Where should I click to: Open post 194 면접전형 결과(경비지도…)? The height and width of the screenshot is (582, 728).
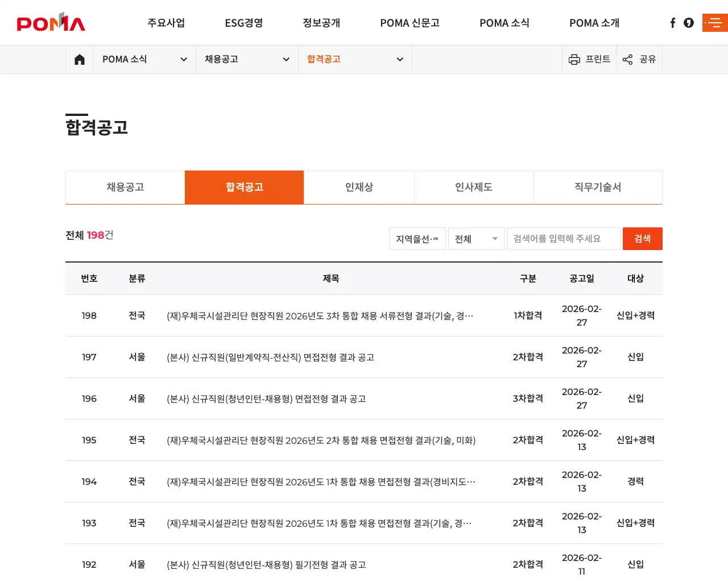[321, 481]
